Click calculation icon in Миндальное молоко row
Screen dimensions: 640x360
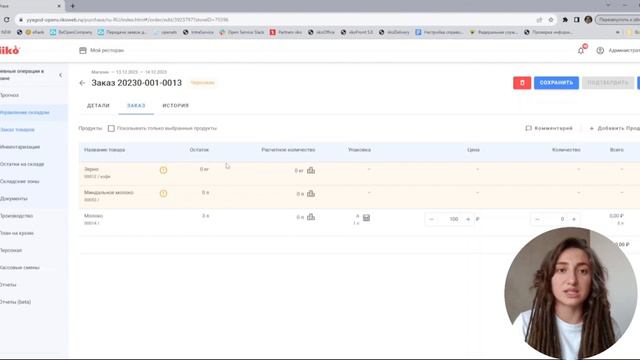(311, 193)
